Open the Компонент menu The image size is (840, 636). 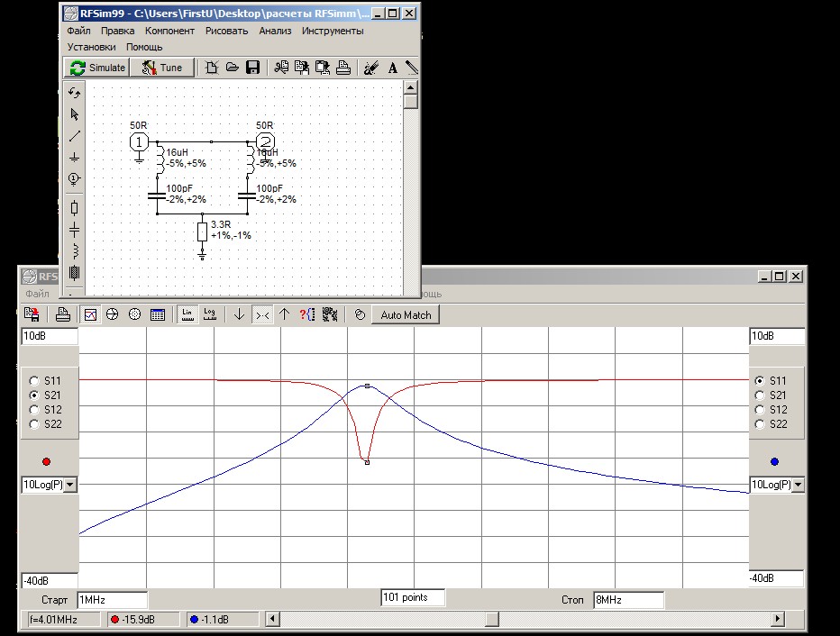(x=169, y=31)
